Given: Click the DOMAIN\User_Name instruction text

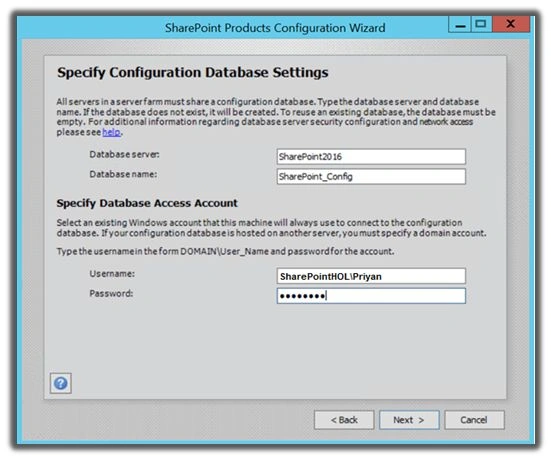Looking at the screenshot, I should 225,252.
